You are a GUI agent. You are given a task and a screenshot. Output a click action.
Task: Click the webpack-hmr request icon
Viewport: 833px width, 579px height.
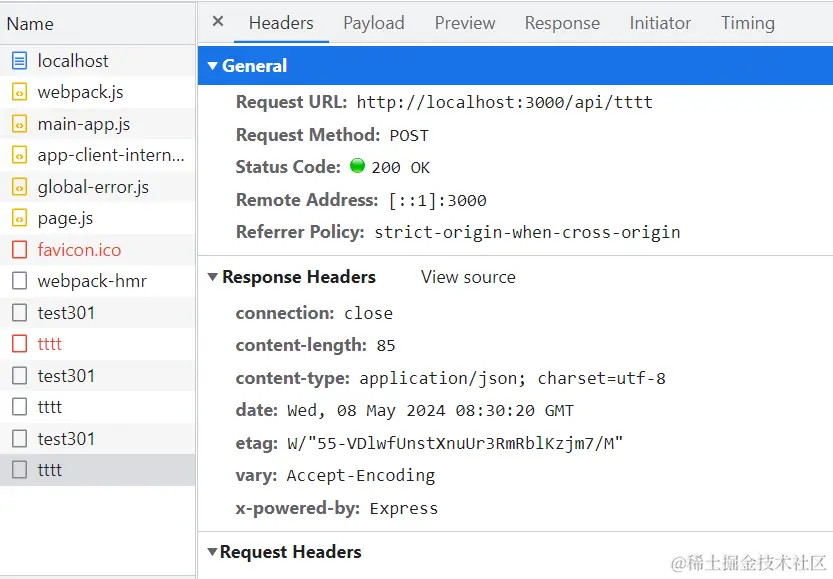(x=19, y=281)
